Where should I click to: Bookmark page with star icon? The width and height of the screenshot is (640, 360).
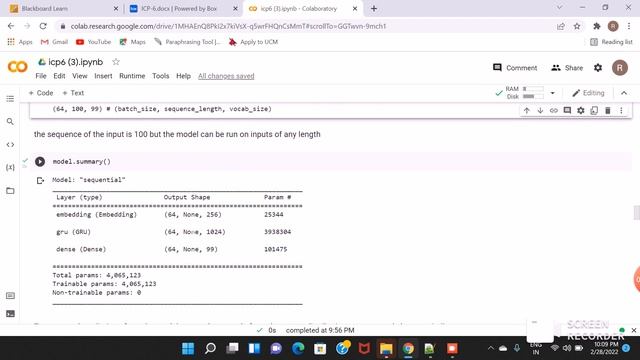(577, 26)
